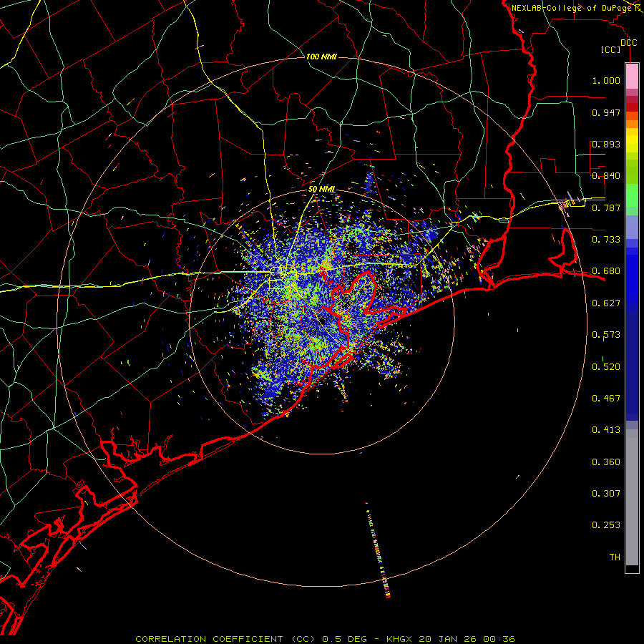Select the 0.413 scale value
Image resolution: width=644 pixels, height=644 pixels.
point(606,430)
